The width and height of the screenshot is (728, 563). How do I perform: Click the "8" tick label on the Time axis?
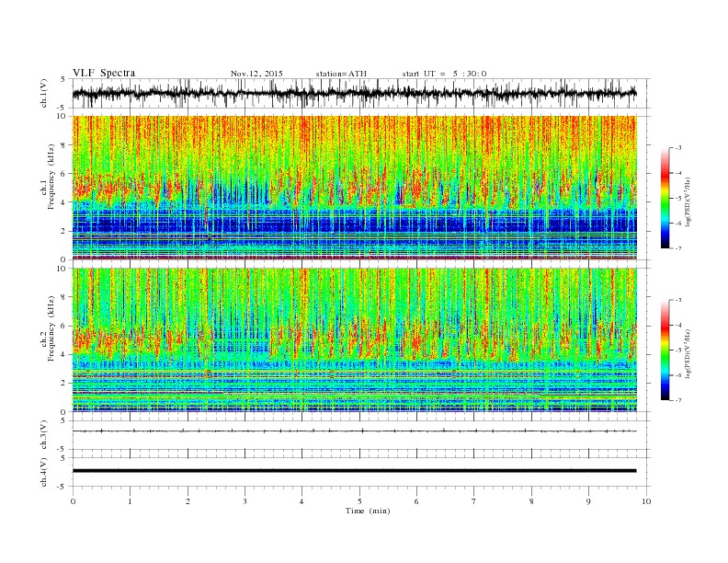(x=531, y=501)
